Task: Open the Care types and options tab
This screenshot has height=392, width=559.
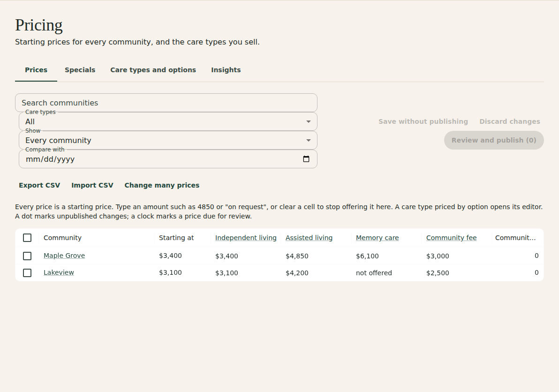Action: (x=153, y=70)
